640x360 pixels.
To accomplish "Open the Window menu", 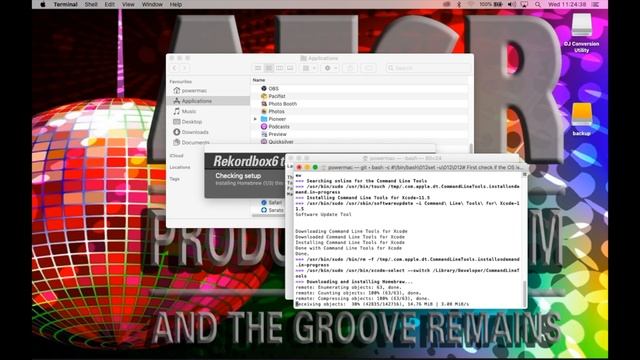I will pyautogui.click(x=152, y=4).
